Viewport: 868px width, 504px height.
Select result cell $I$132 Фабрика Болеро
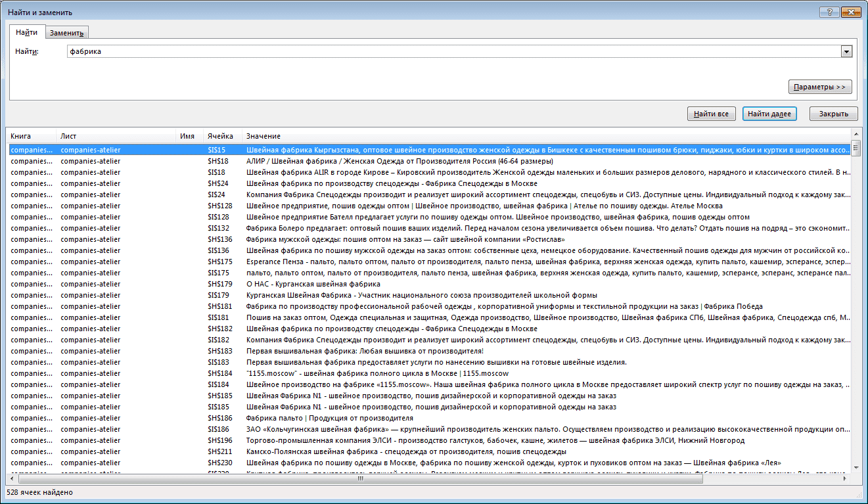point(429,228)
